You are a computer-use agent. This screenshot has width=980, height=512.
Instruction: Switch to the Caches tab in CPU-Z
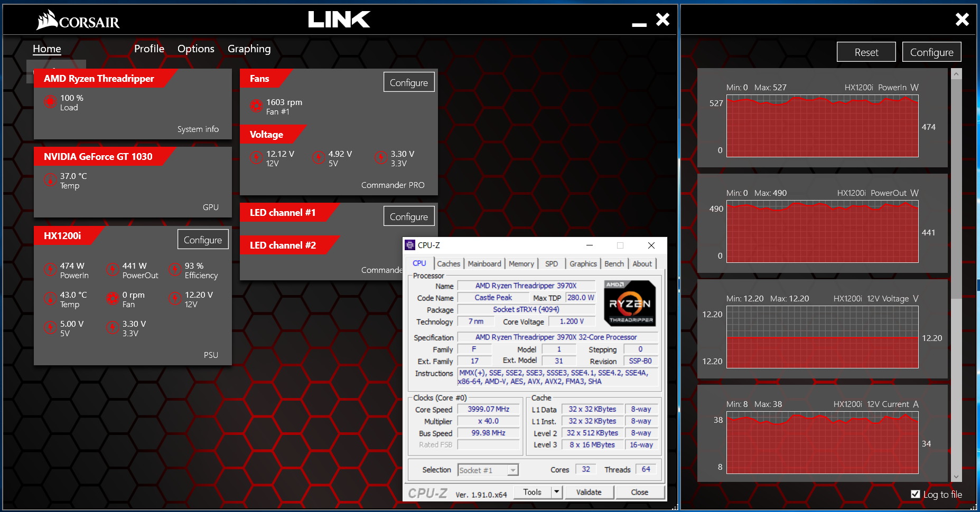(x=449, y=263)
